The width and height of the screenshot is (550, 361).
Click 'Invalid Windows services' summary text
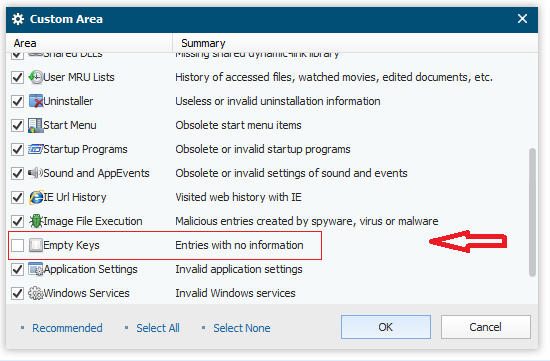pyautogui.click(x=235, y=293)
